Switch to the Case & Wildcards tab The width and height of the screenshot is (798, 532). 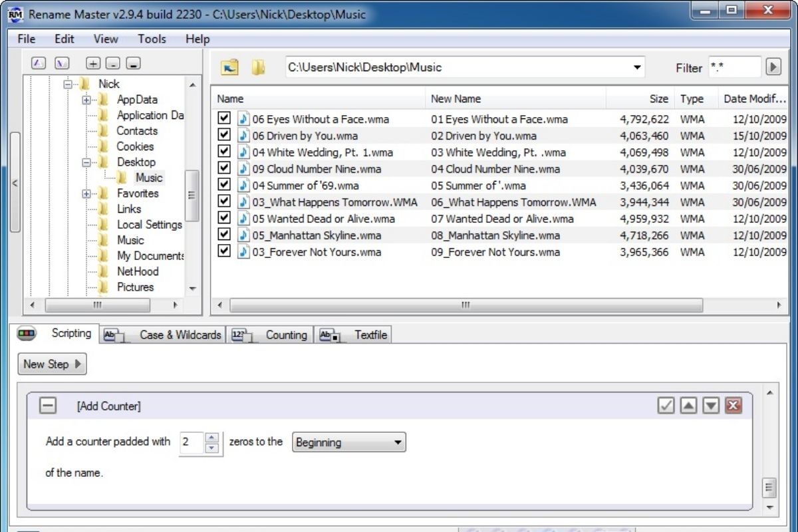[164, 335]
